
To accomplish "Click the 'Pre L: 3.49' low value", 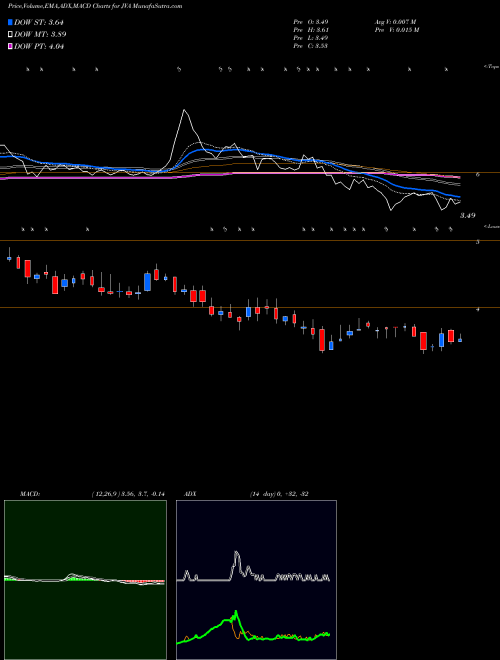I will pos(311,38).
